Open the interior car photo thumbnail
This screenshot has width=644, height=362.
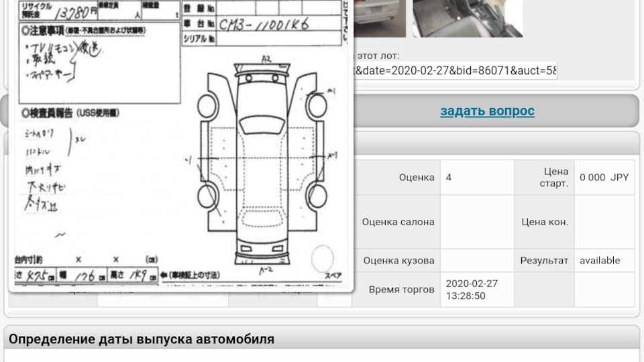pyautogui.click(x=468, y=18)
